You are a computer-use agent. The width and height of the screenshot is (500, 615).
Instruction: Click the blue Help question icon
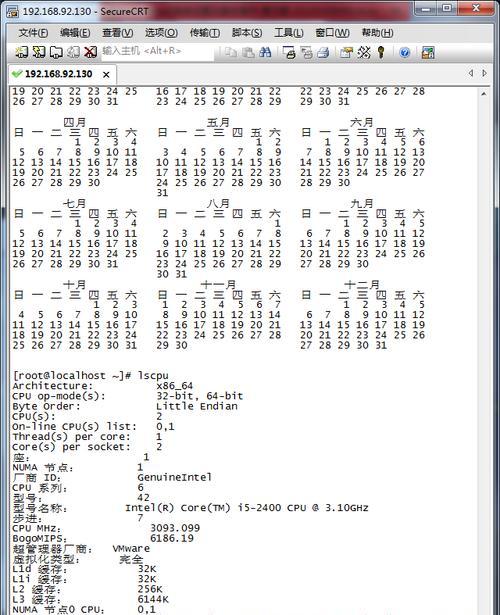(x=405, y=52)
